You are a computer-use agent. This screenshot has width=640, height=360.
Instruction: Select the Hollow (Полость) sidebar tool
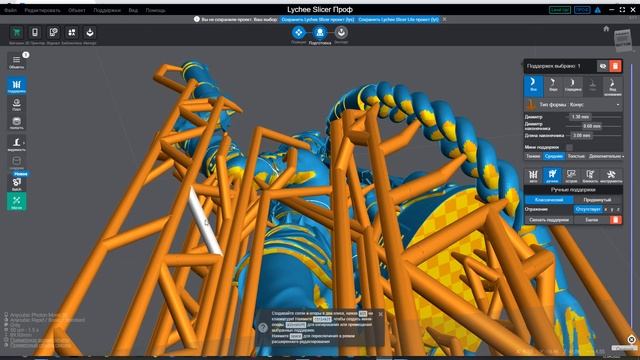click(x=16, y=122)
